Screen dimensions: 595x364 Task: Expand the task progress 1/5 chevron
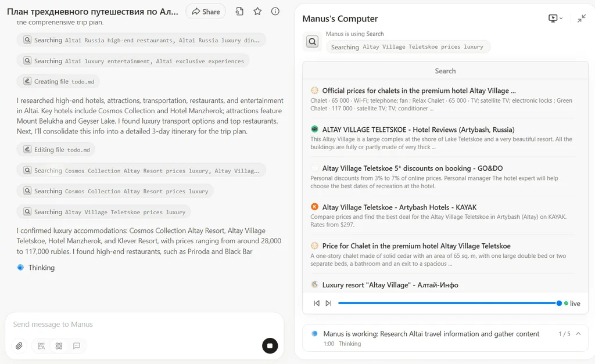pyautogui.click(x=579, y=334)
